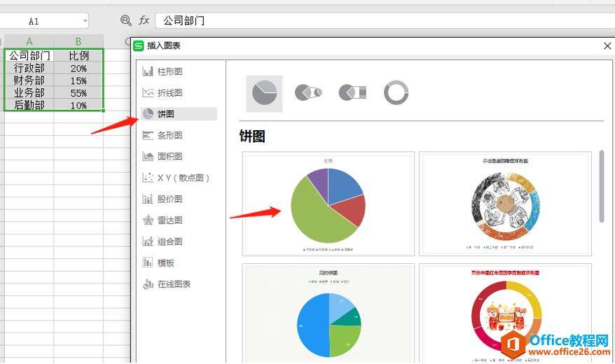615x364 pixels.
Task: Choose the bar-of-pie chart subtype icon
Action: (352, 92)
